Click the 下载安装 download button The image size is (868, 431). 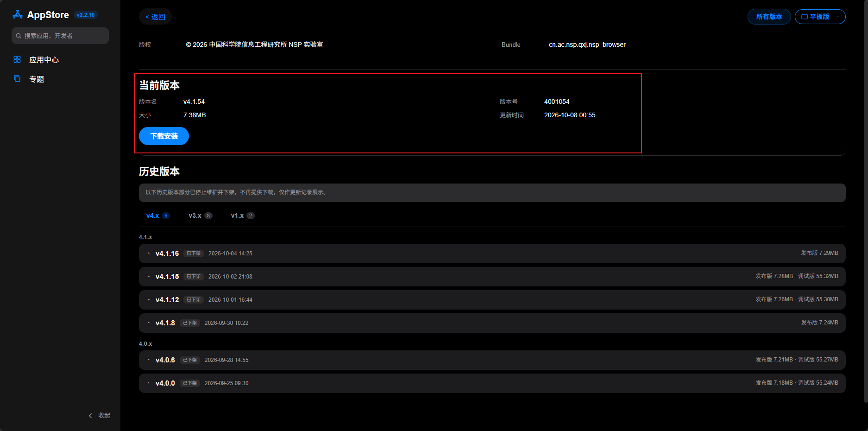pos(164,136)
